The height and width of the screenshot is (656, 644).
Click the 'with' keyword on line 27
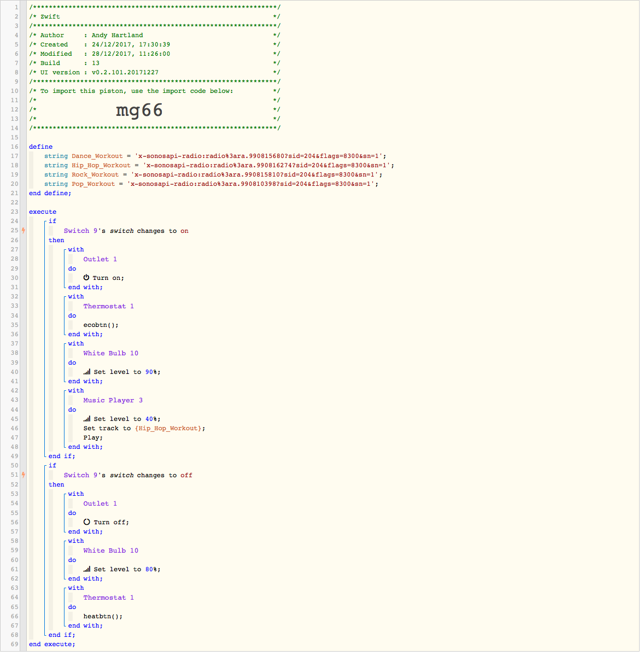[x=76, y=249]
